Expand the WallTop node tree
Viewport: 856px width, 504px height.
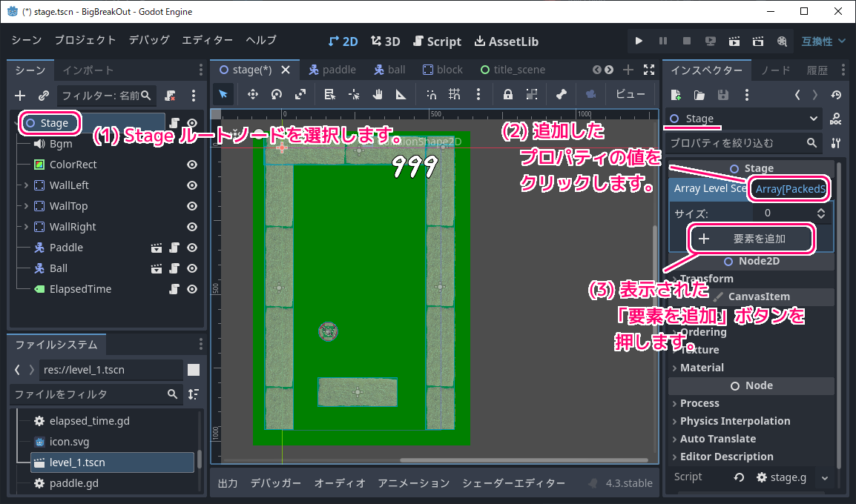[26, 206]
